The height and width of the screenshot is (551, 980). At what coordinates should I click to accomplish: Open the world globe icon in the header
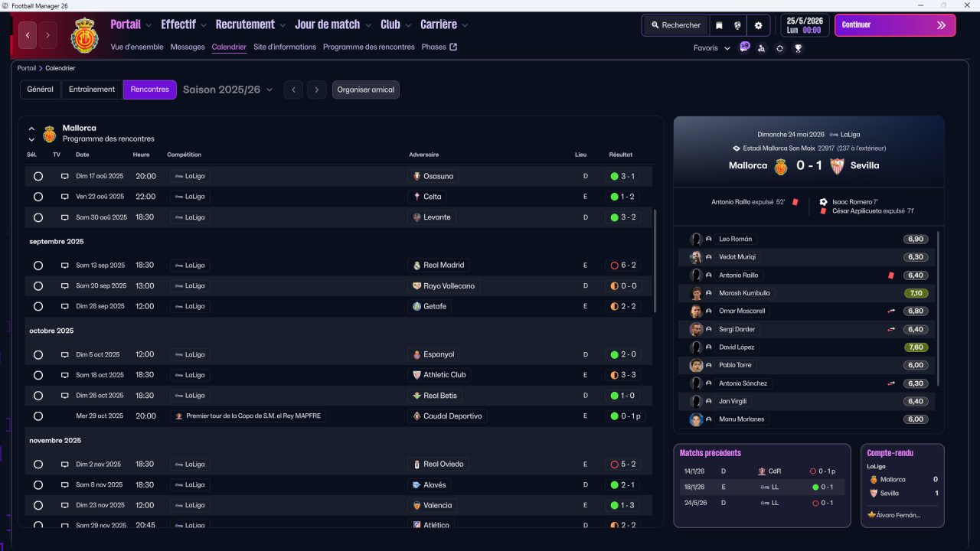[737, 25]
